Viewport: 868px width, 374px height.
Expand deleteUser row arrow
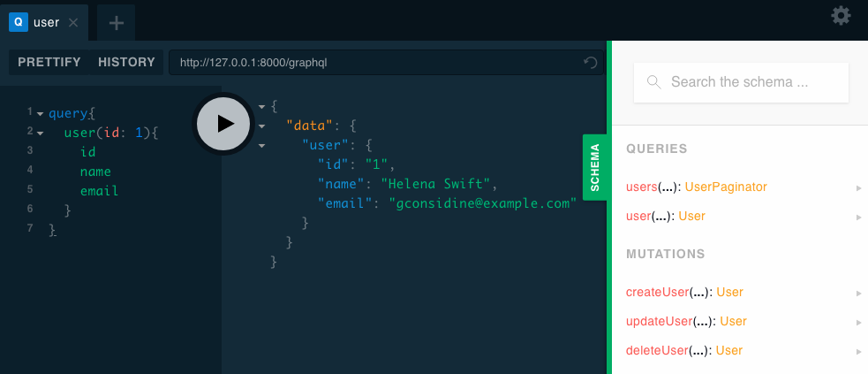click(858, 351)
